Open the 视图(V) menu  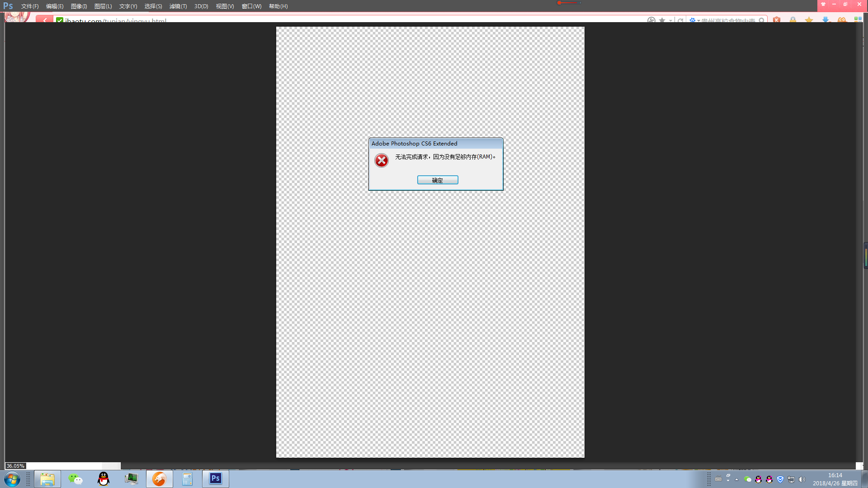tap(225, 6)
